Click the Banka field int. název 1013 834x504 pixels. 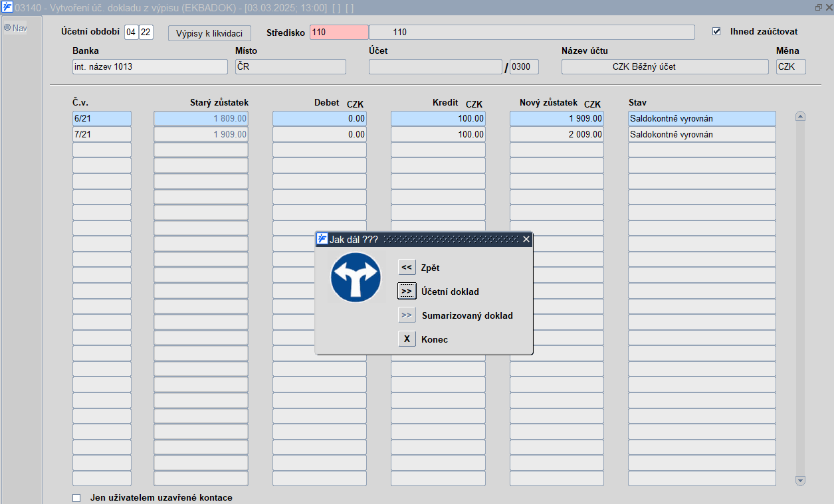150,66
